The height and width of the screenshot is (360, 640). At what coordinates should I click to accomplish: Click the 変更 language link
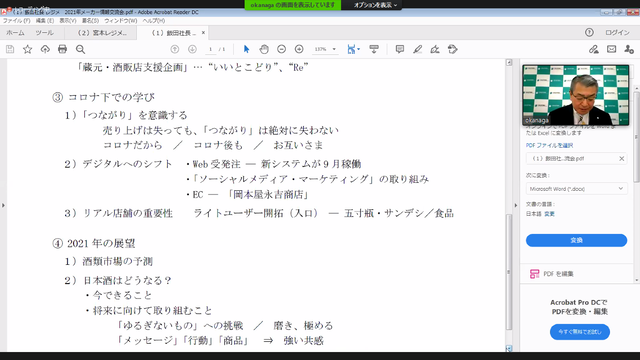549,214
